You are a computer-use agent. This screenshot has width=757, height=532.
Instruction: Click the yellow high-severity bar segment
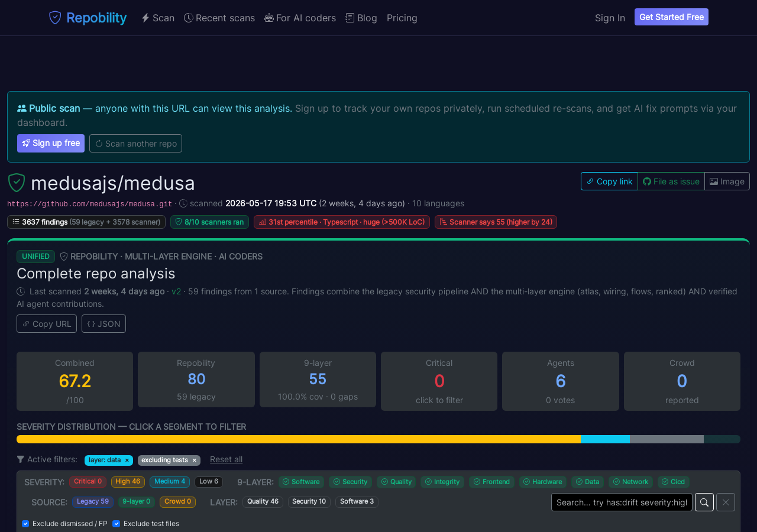tap(299, 439)
